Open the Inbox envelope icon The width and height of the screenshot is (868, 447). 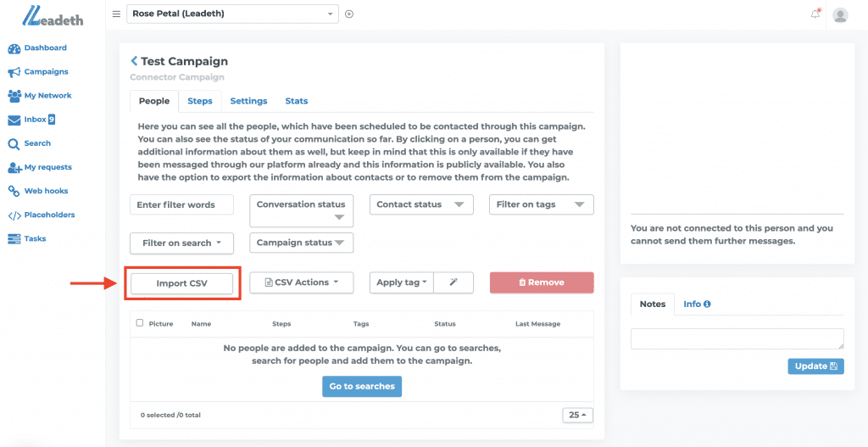coord(14,120)
